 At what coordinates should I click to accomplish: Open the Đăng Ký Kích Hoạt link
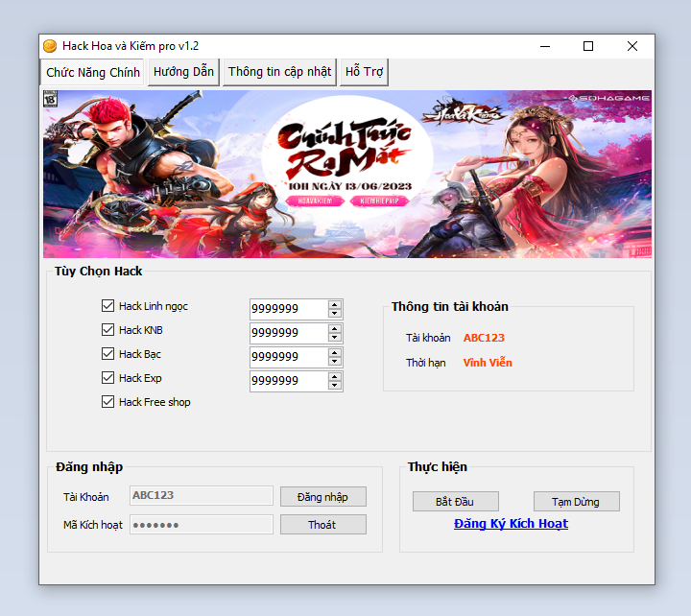[511, 524]
